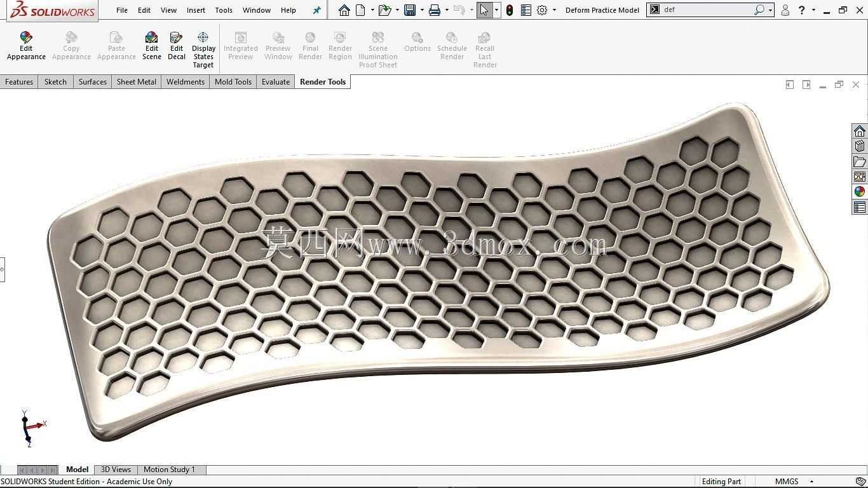
Task: Pin the menu bar
Action: point(317,10)
